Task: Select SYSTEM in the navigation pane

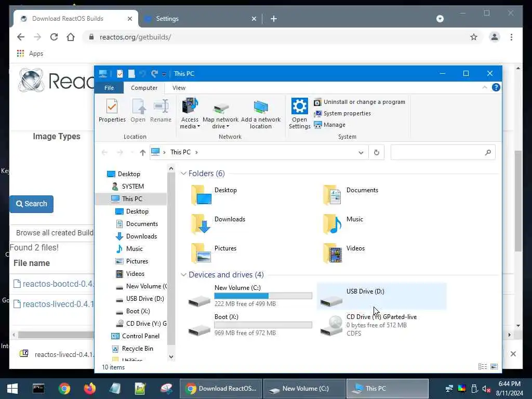Action: (x=132, y=187)
